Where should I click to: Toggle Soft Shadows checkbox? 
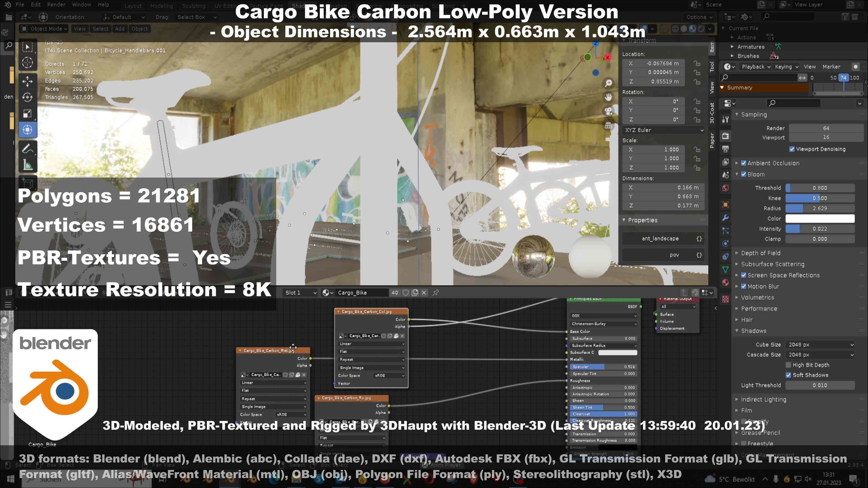(788, 375)
